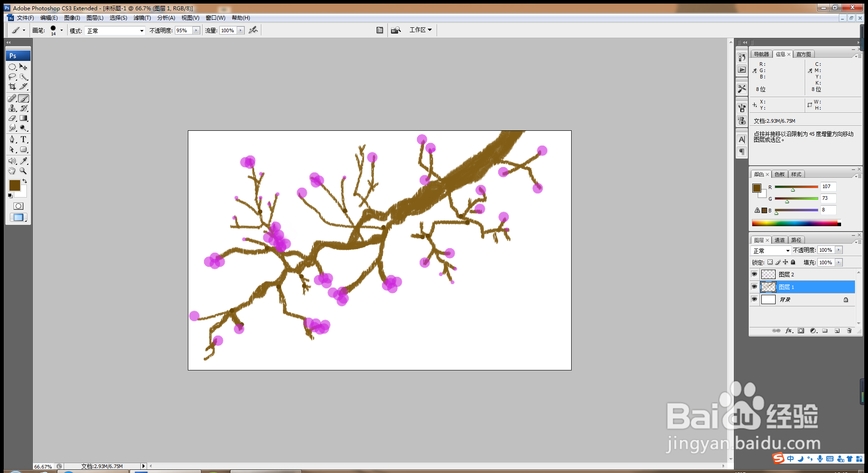The height and width of the screenshot is (473, 868).
Task: Add a layer style (fx)
Action: pyautogui.click(x=789, y=331)
